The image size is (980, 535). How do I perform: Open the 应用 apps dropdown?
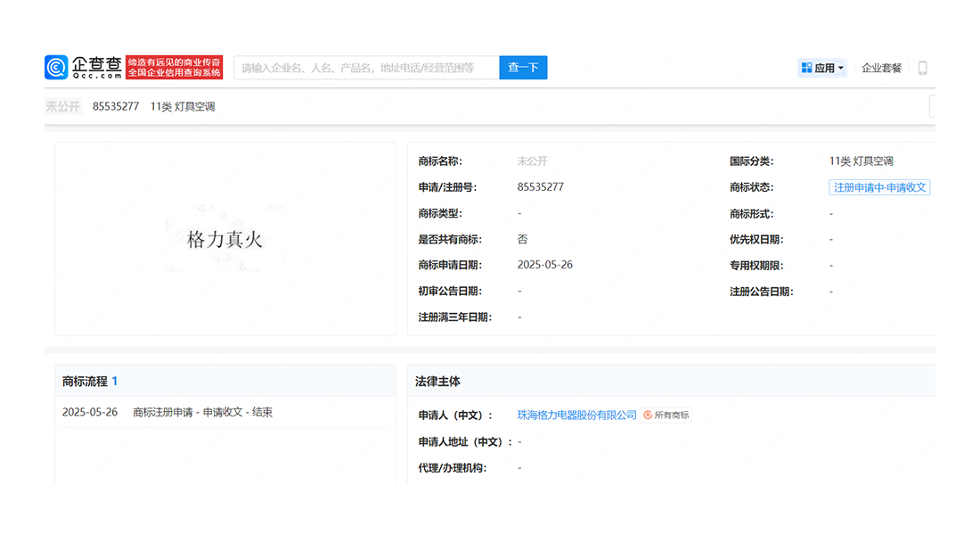click(x=822, y=68)
